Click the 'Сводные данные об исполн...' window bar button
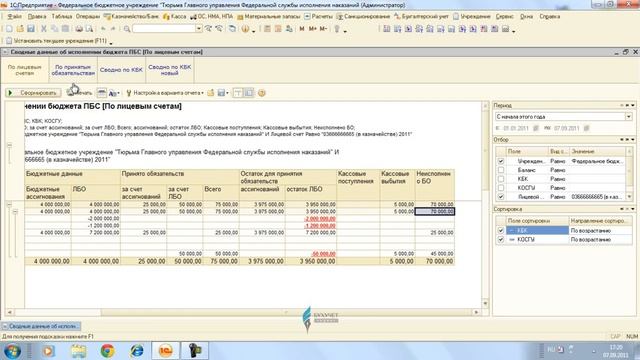The width and height of the screenshot is (640, 360). 41,326
